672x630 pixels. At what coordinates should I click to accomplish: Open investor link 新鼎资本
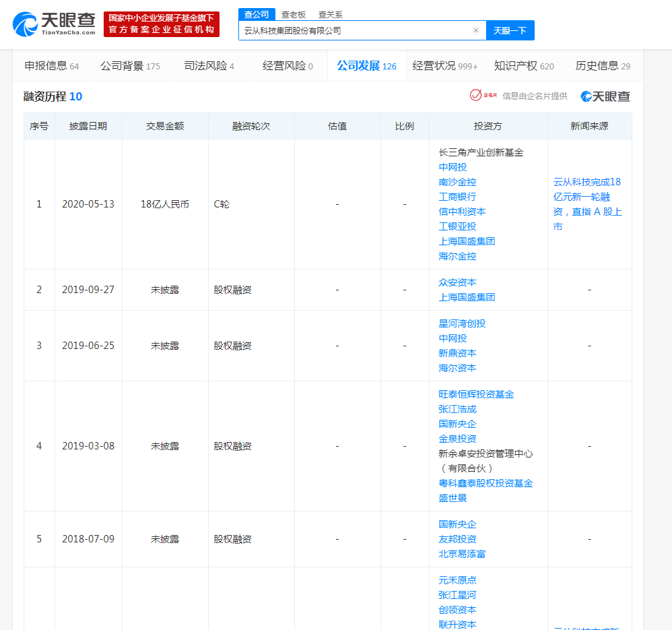tap(457, 353)
